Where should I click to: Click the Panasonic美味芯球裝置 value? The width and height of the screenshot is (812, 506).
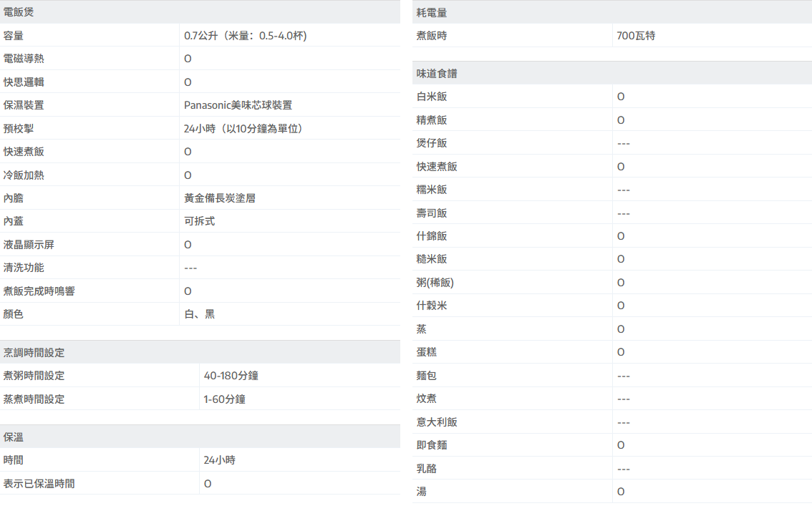pyautogui.click(x=238, y=105)
